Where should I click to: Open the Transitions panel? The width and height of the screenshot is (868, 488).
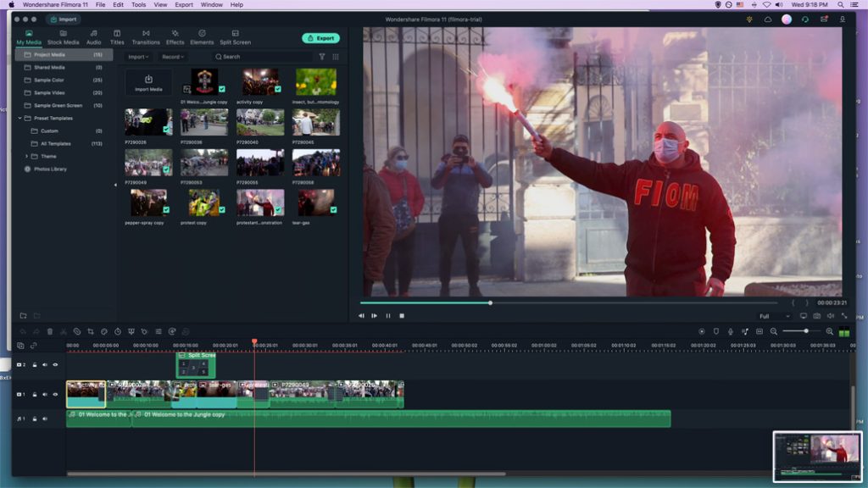point(146,37)
